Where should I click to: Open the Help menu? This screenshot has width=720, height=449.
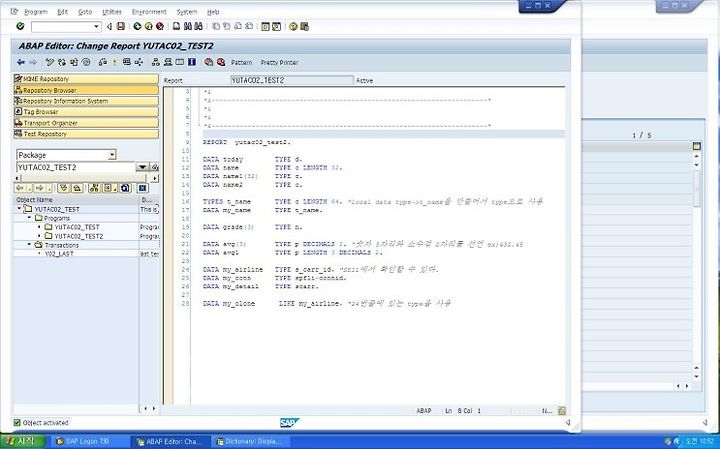[213, 12]
